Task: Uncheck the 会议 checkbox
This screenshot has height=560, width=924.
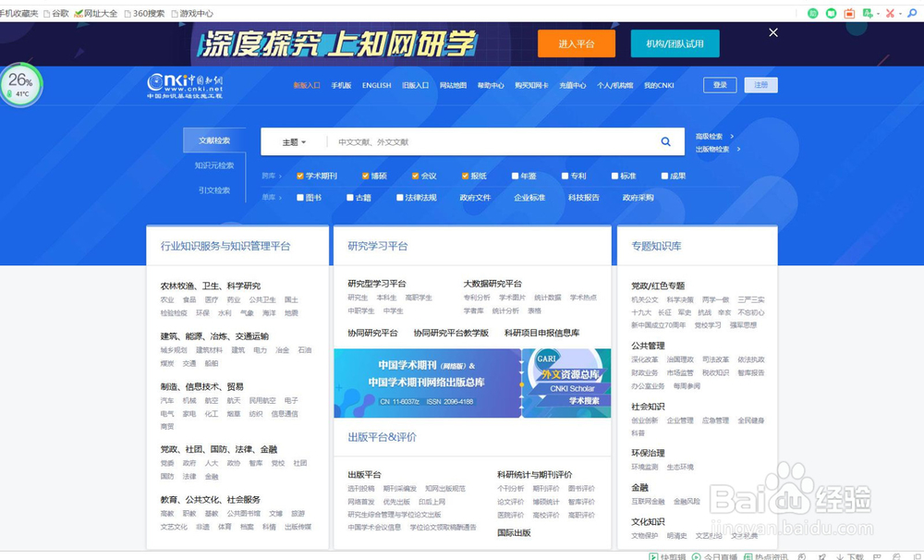Action: pos(416,176)
